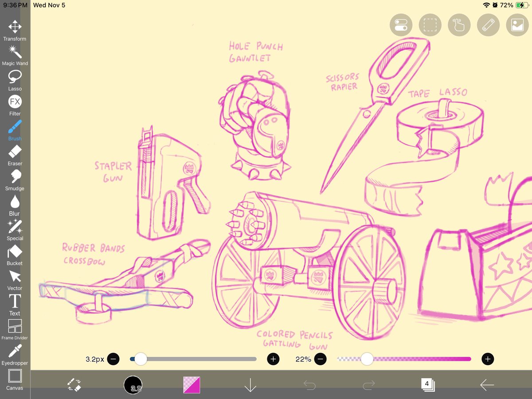Select the Smudge tool
Screen dimensions: 532x399
(x=15, y=180)
